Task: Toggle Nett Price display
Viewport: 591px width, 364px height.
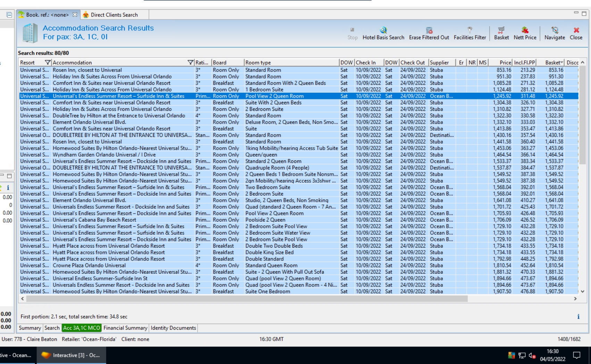Action: pyautogui.click(x=525, y=33)
